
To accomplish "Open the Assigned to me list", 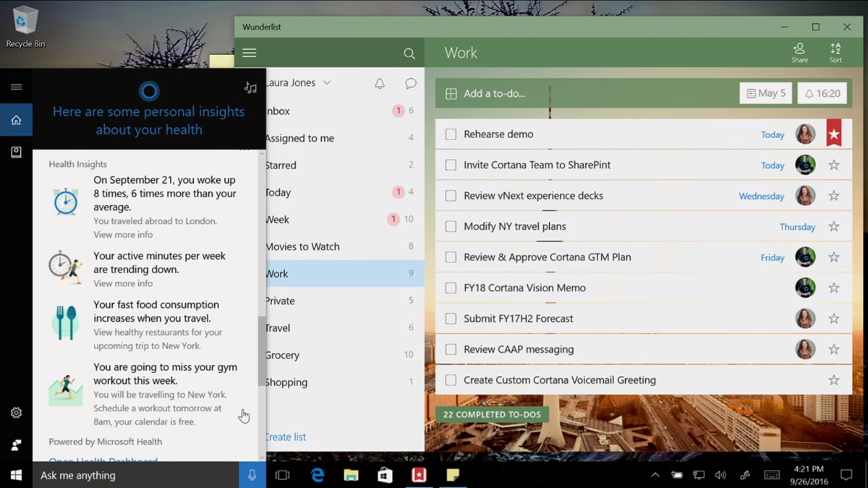I will [x=345, y=138].
